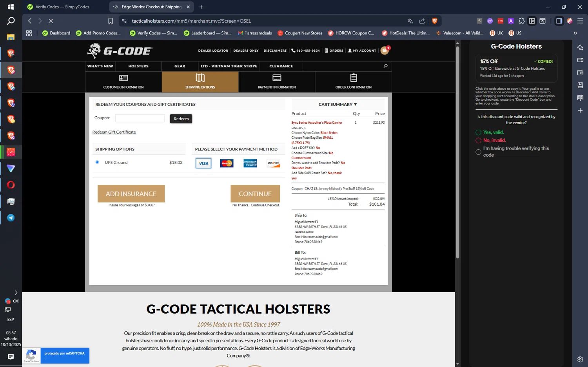The height and width of the screenshot is (367, 588).
Task: Go to Customer Information checkout step
Action: click(x=123, y=81)
